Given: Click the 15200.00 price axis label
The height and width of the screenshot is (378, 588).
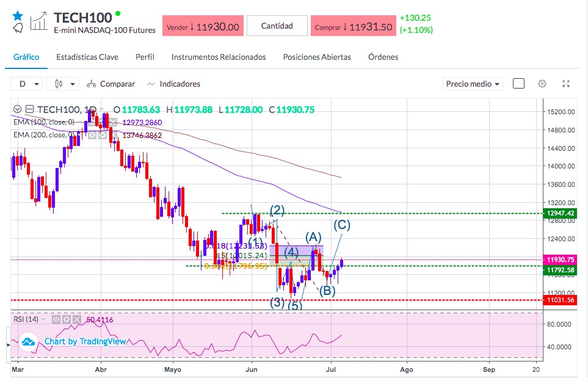Looking at the screenshot, I should pyautogui.click(x=561, y=112).
